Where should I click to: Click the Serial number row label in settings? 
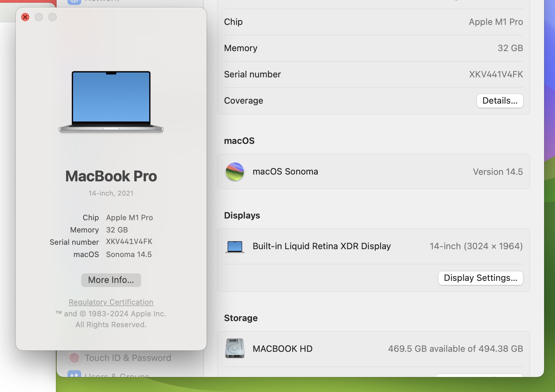click(x=252, y=74)
